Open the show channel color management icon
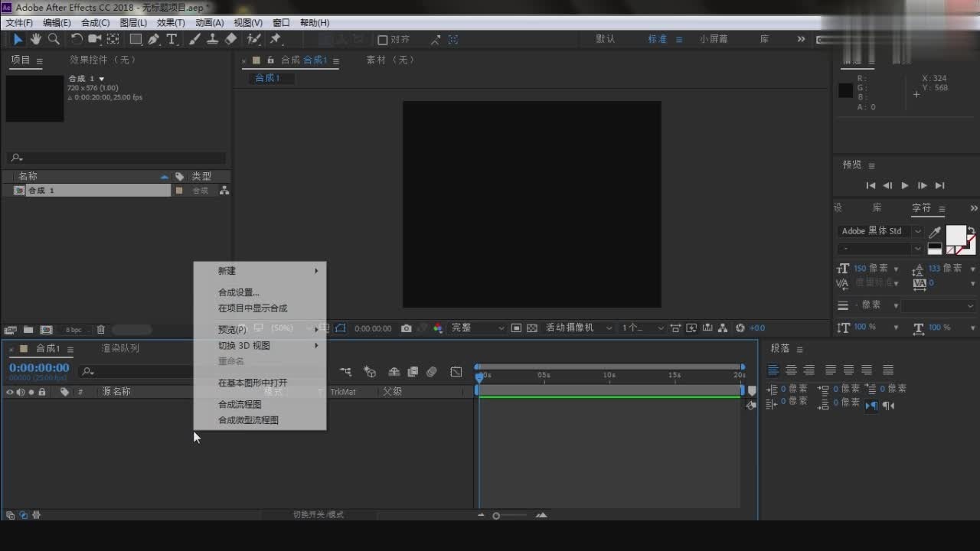The image size is (980, 551). pyautogui.click(x=438, y=328)
